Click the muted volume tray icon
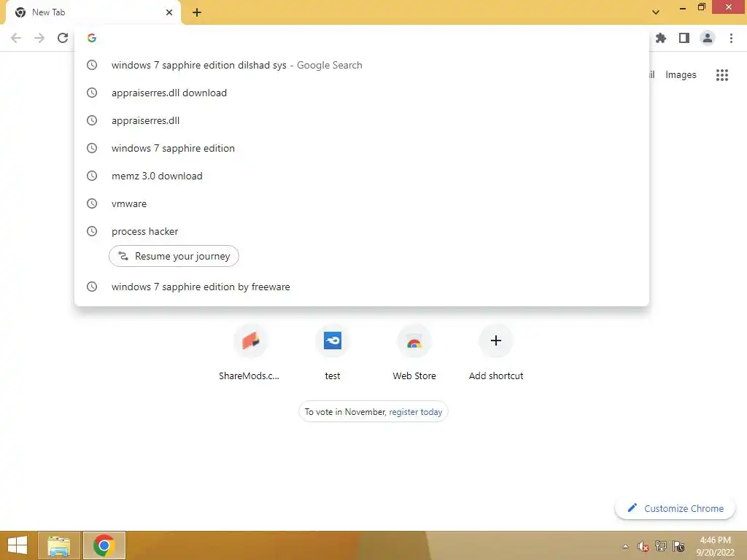747x560 pixels. coord(643,546)
